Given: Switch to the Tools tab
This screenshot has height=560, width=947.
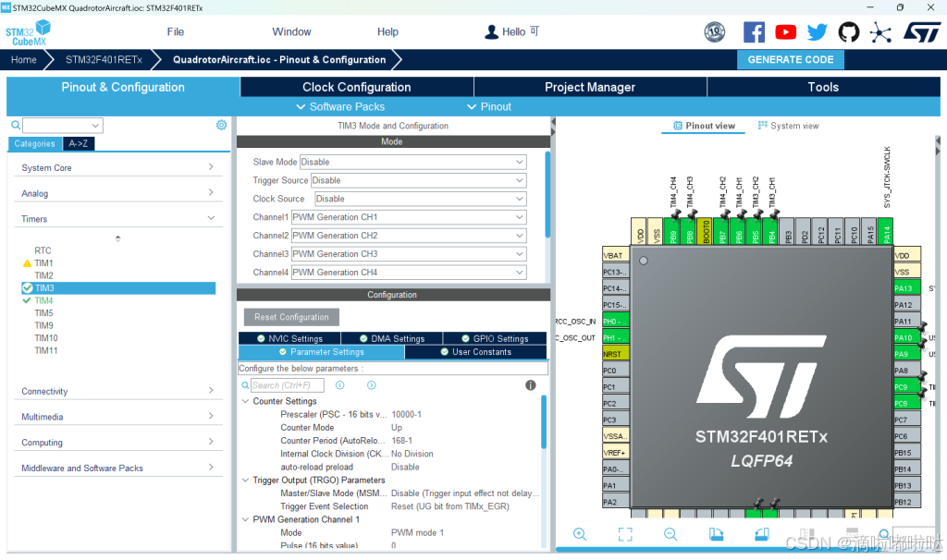Looking at the screenshot, I should (823, 87).
